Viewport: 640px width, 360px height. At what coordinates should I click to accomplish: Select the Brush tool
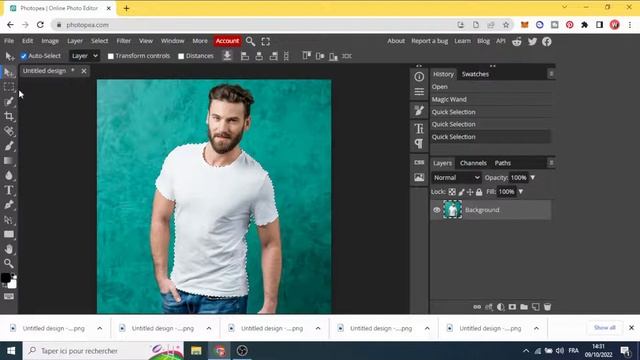pyautogui.click(x=9, y=146)
